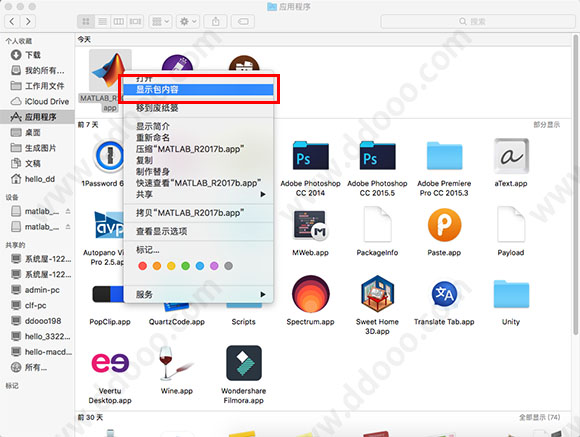Select Sweet Home 3D.app icon
580x437 pixels.
click(377, 294)
